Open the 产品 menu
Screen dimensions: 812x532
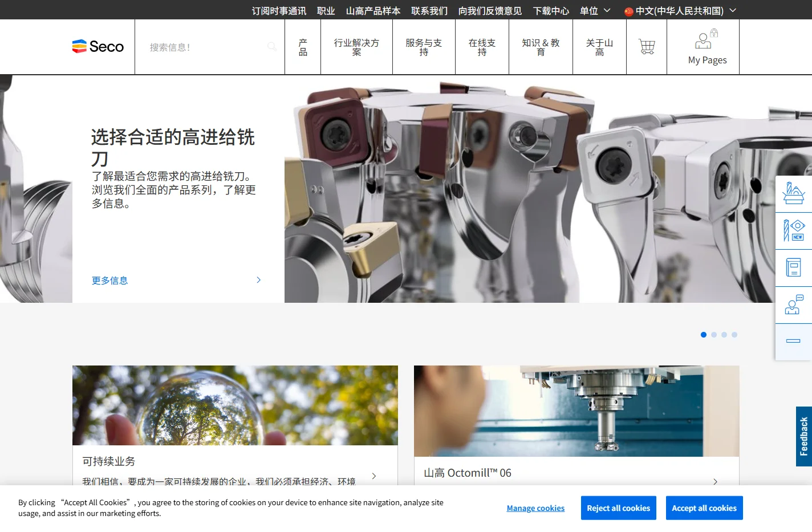tap(303, 47)
